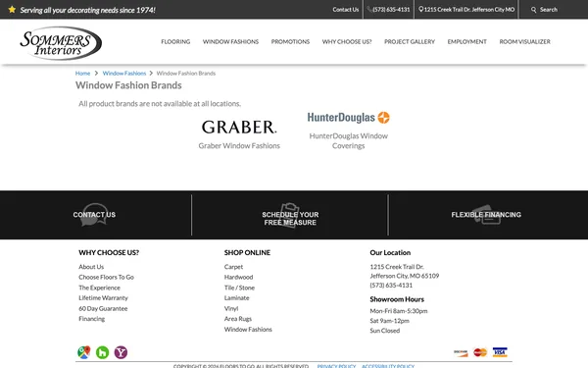Open 60 Day Guarantee footer link

[103, 308]
